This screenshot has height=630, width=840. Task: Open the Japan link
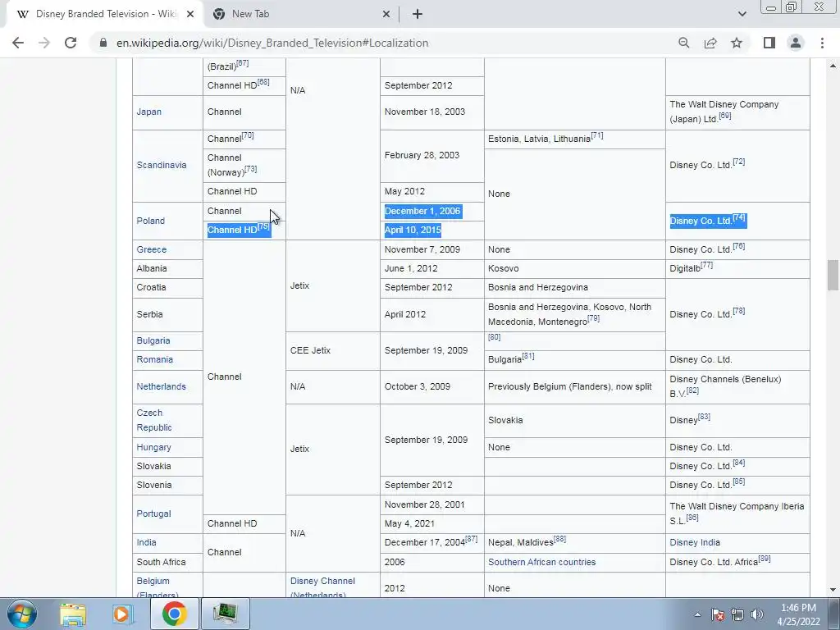(x=149, y=112)
